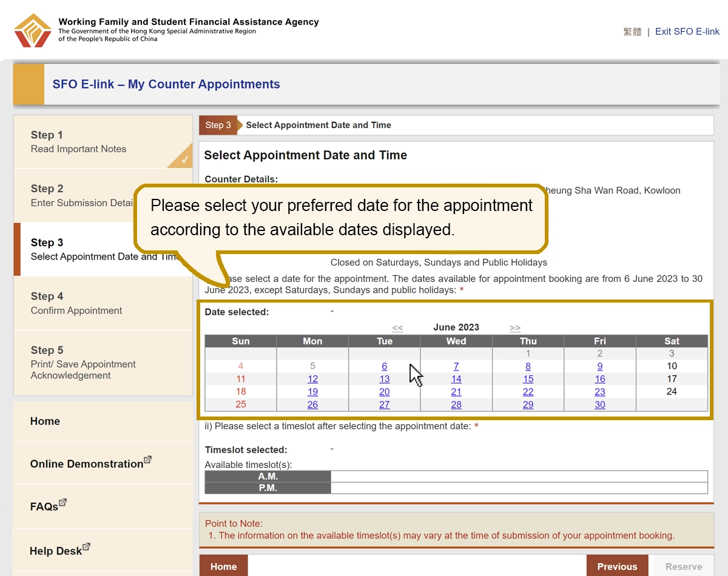Click the SFO E-link – My Counter Appointments heading
The image size is (728, 576).
tap(166, 84)
